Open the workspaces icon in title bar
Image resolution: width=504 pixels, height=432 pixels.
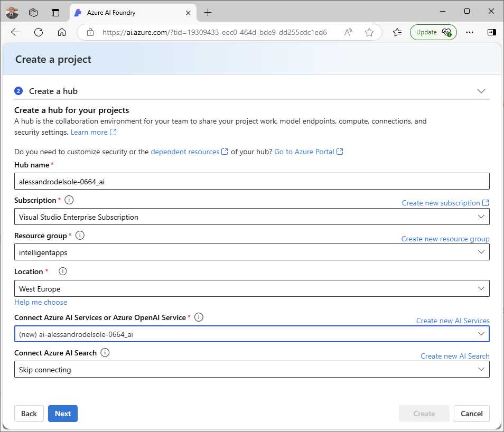(33, 13)
